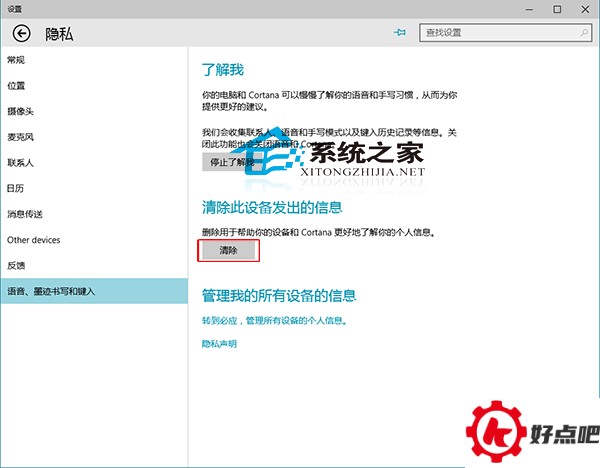The height and width of the screenshot is (468, 600).
Task: Maximize the settings window
Action: click(x=557, y=9)
